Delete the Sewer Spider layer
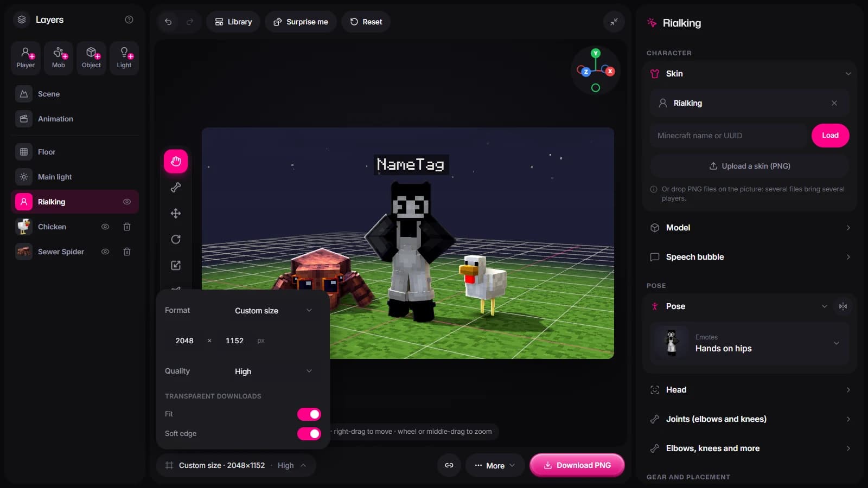Image resolution: width=868 pixels, height=488 pixels. pyautogui.click(x=127, y=252)
